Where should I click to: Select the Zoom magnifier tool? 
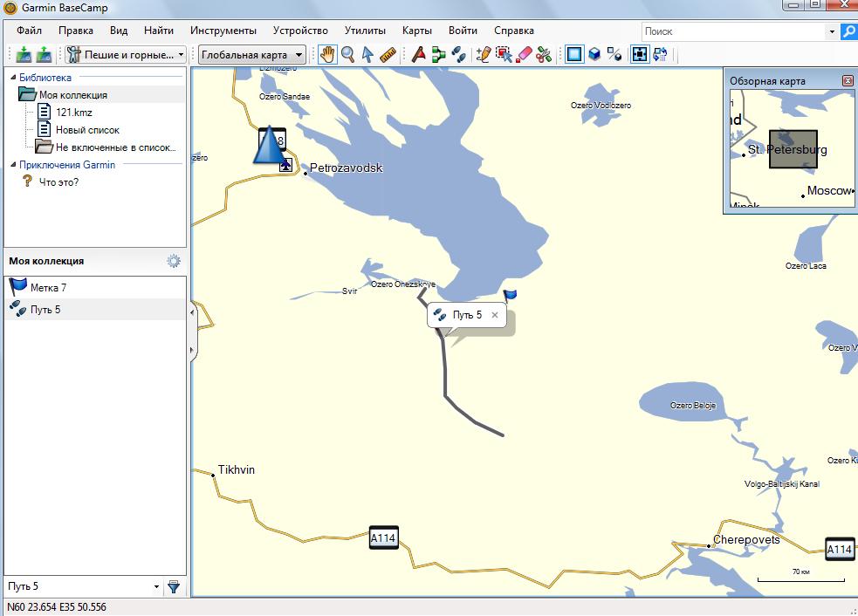[x=347, y=55]
